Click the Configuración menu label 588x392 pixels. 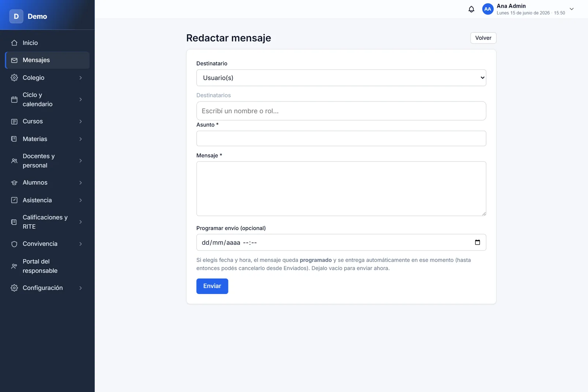43,288
